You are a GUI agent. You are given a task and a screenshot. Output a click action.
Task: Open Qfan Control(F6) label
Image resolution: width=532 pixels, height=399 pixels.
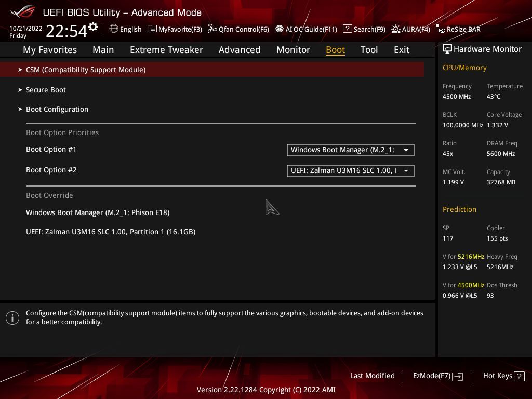(244, 29)
